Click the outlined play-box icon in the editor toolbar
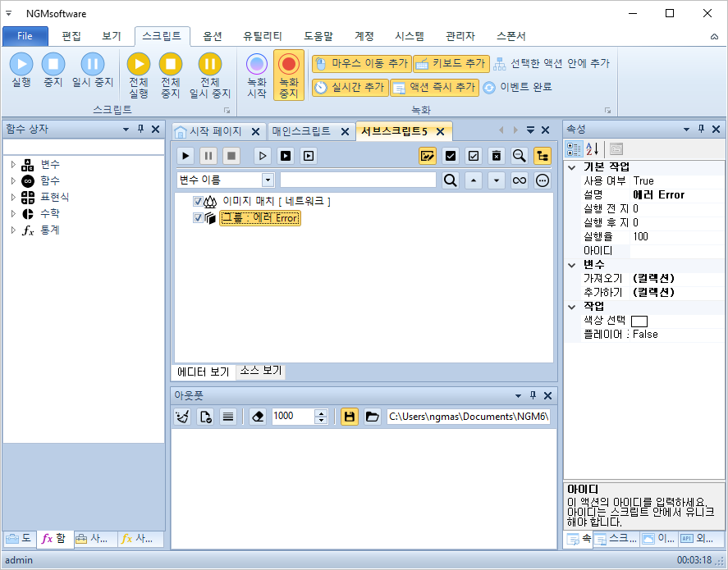728x570 pixels. coord(309,156)
